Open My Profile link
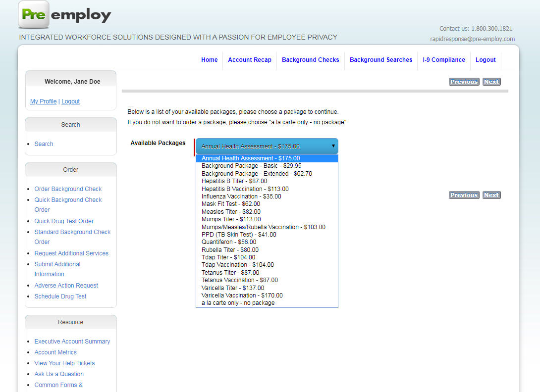This screenshot has width=540, height=392. 43,101
